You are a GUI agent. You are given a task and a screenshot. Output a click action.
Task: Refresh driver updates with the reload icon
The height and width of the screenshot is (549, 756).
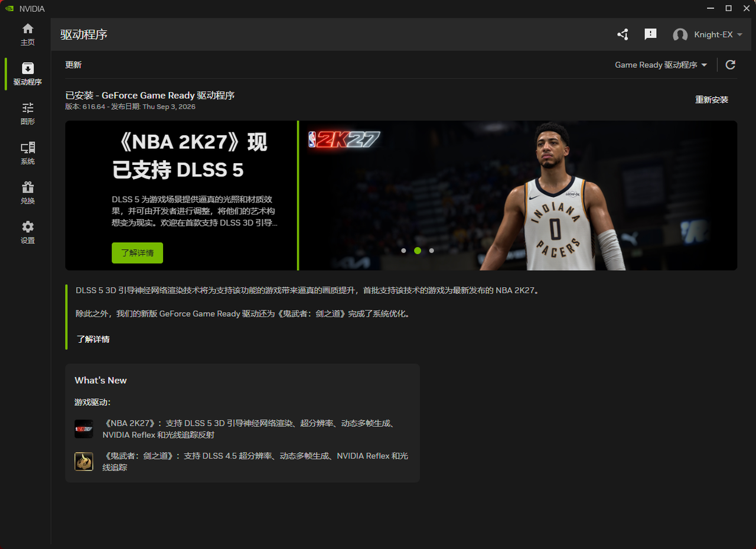point(731,65)
